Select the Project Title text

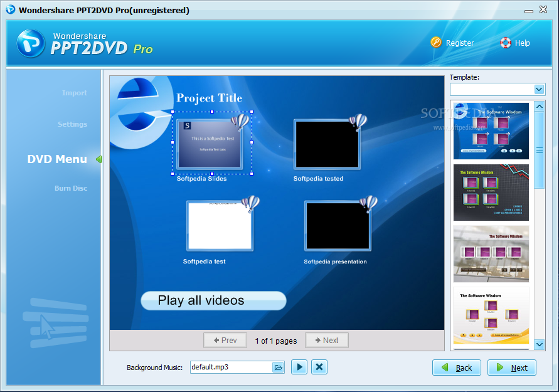click(210, 98)
